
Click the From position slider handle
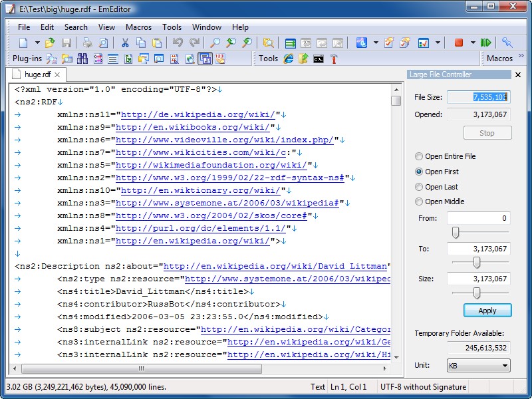(x=456, y=232)
